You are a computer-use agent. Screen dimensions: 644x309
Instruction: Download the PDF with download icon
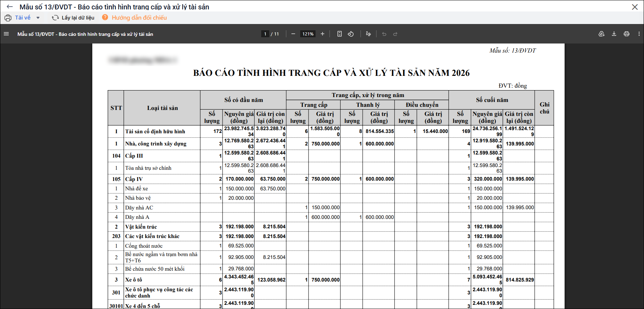[x=614, y=34]
